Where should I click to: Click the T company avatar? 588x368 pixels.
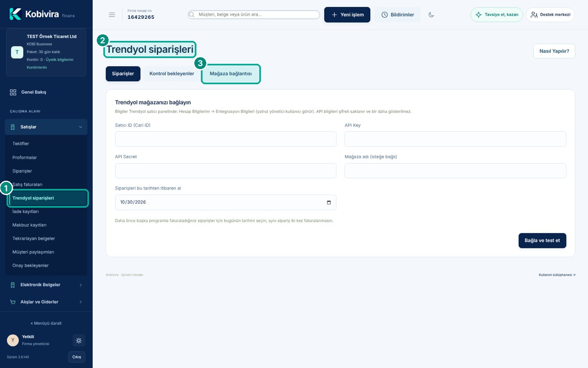pyautogui.click(x=17, y=52)
